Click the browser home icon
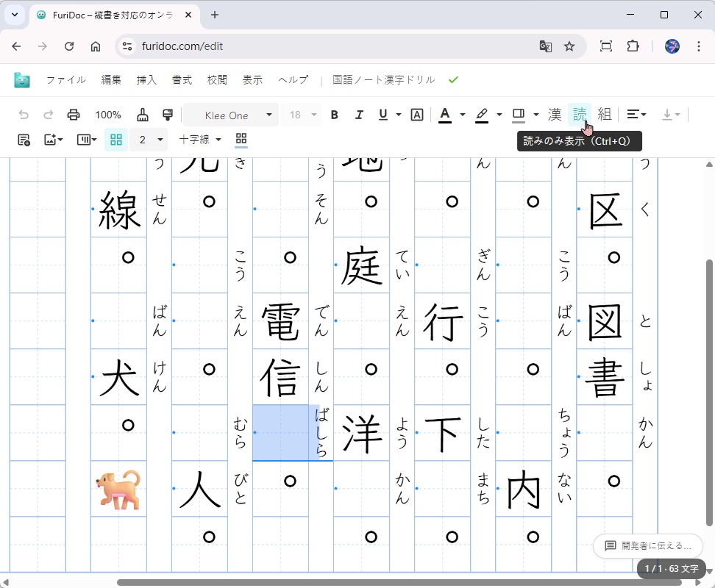Viewport: 715px width, 588px height. [96, 46]
